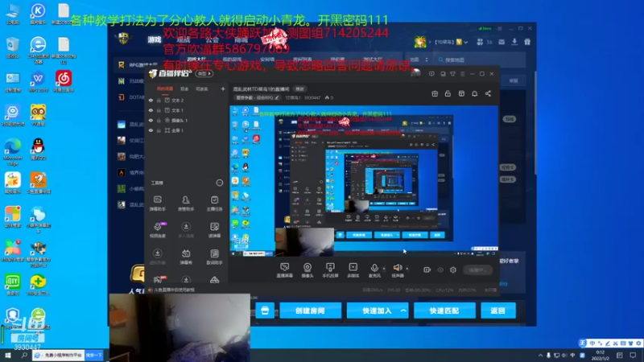Click the game platform vertical scrollbar
This screenshot has height=362, width=644.
coord(535,123)
